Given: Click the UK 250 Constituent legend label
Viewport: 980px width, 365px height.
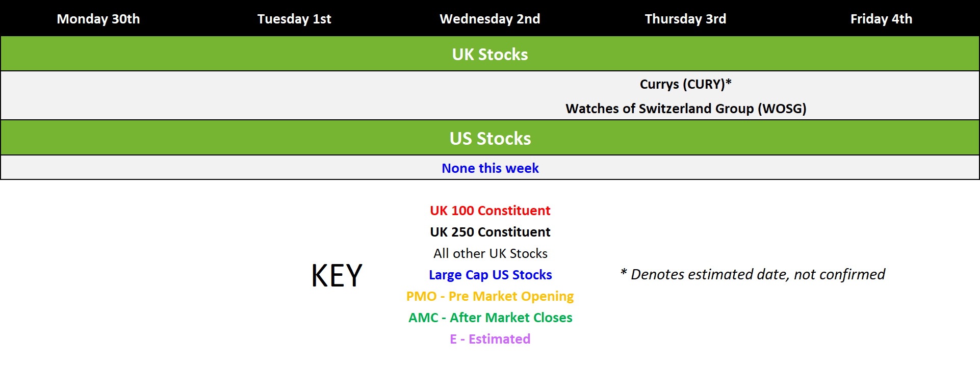Looking at the screenshot, I should (490, 232).
